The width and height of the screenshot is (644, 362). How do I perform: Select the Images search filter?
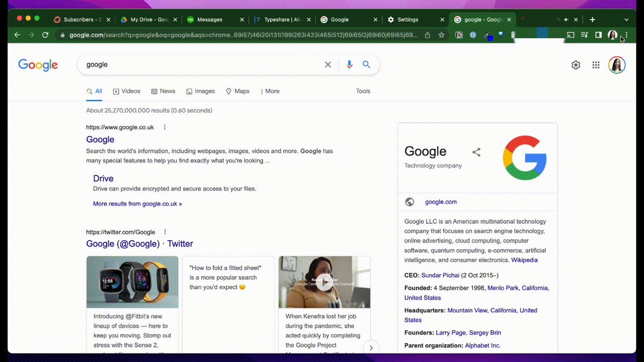[x=200, y=91]
